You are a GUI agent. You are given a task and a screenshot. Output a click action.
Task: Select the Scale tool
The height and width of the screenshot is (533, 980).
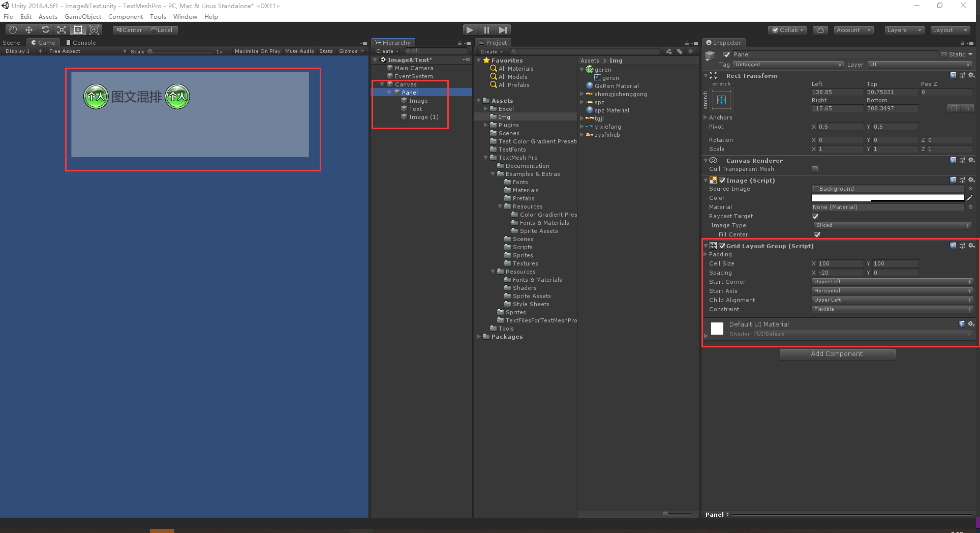click(62, 29)
